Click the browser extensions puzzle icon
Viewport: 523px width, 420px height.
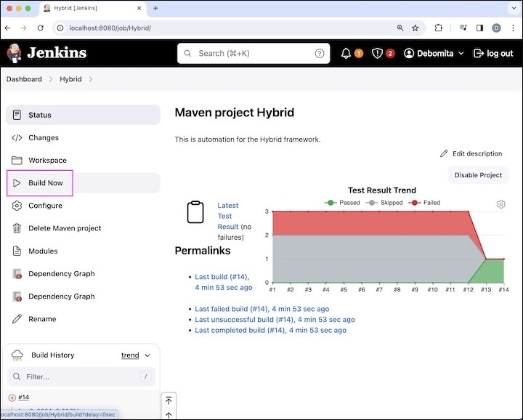(x=439, y=28)
